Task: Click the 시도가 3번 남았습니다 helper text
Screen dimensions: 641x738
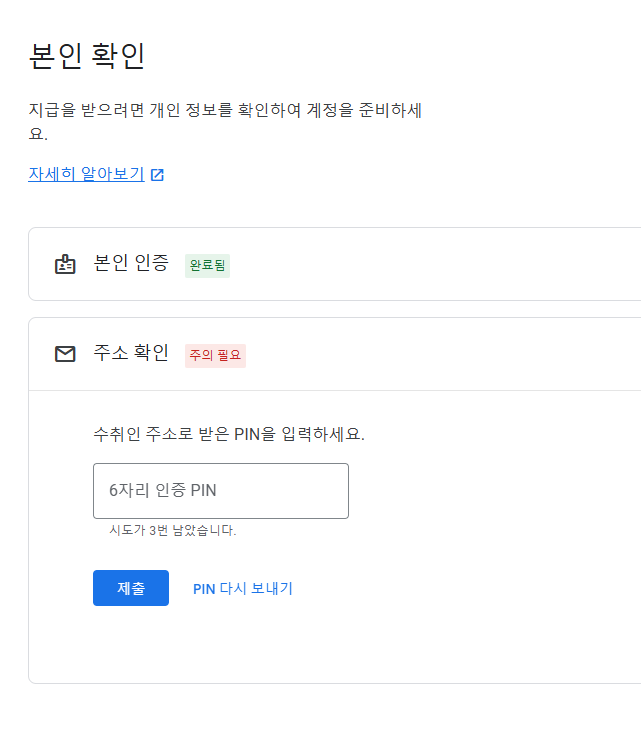Action: click(173, 530)
